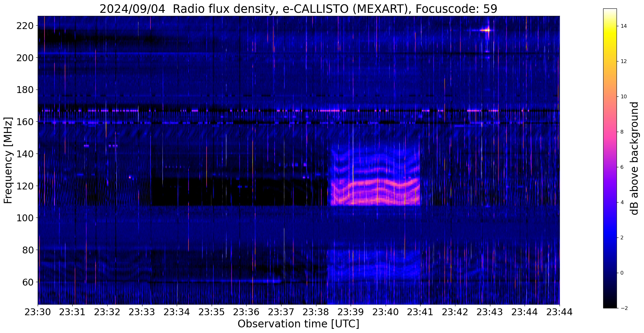Select the 23:35 time tick label
Image resolution: width=644 pixels, height=333 pixels.
click(212, 312)
